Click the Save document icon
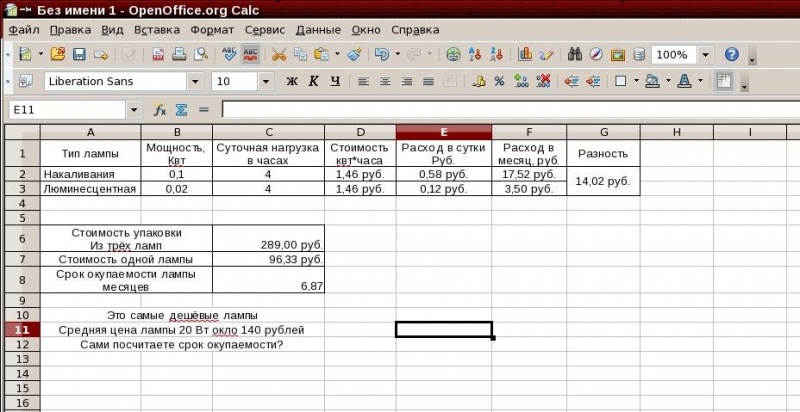The width and height of the screenshot is (800, 412). click(x=79, y=54)
